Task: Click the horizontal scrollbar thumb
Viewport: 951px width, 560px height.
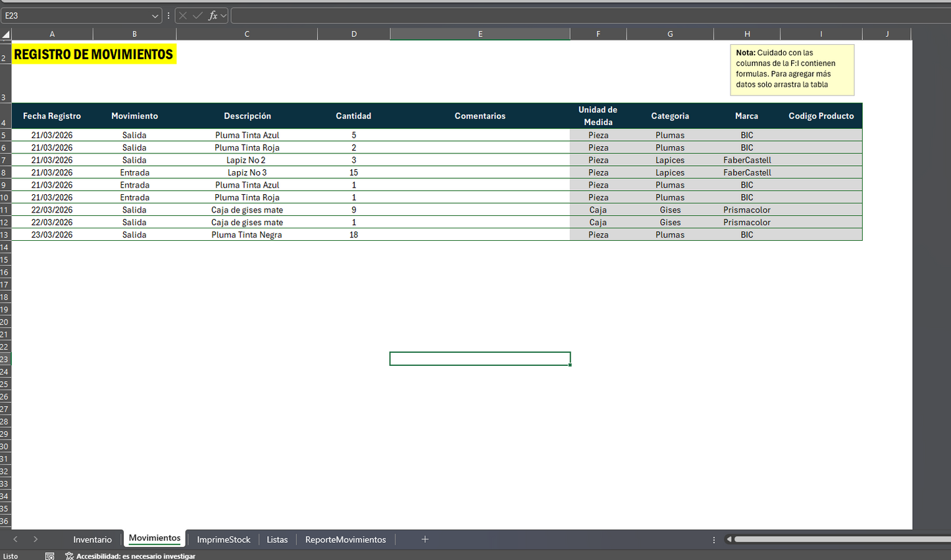Action: point(842,540)
